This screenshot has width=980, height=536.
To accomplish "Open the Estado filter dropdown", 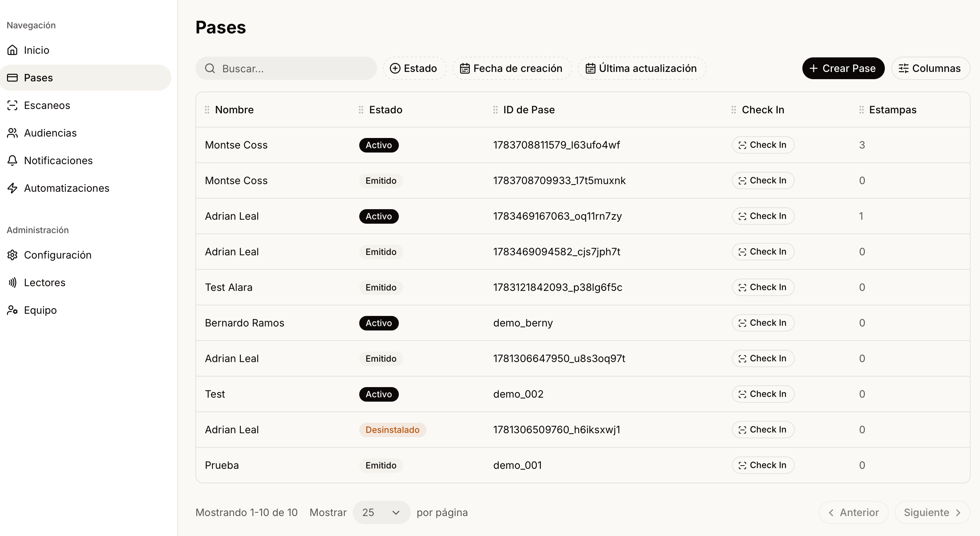I will [414, 69].
